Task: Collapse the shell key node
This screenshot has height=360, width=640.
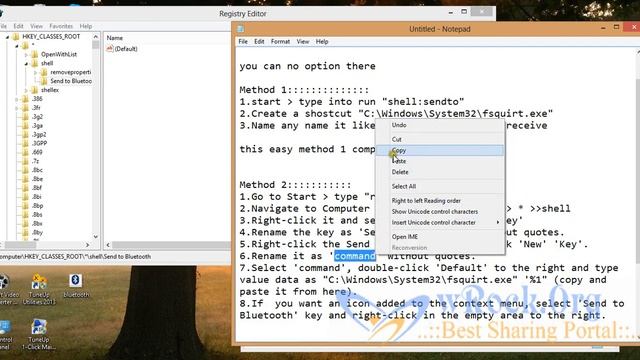Action: 26,64
